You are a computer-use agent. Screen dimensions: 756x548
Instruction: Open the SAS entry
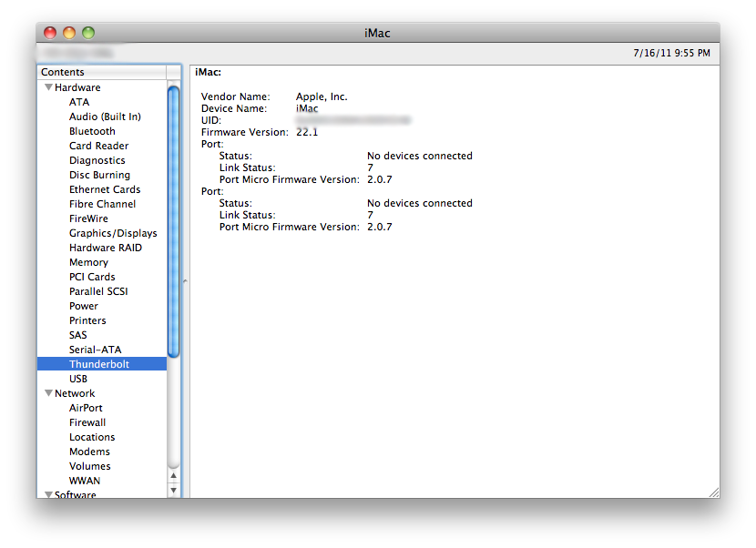(x=78, y=335)
